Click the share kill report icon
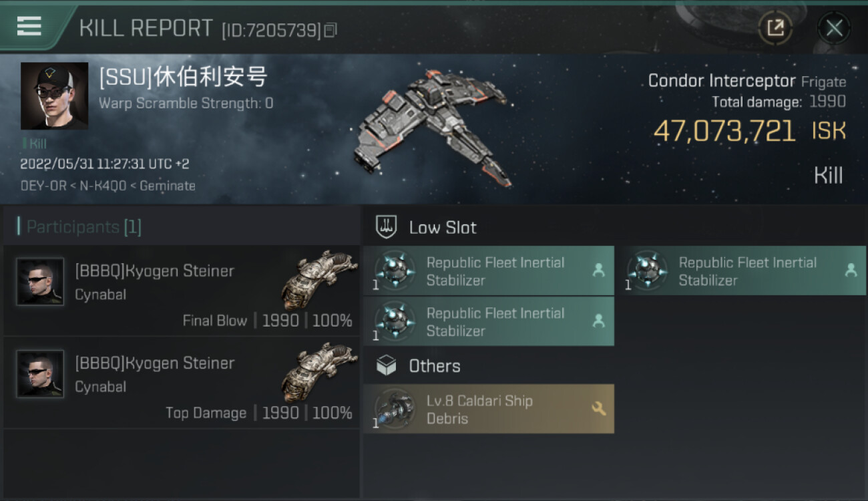This screenshot has height=501, width=868. [775, 28]
